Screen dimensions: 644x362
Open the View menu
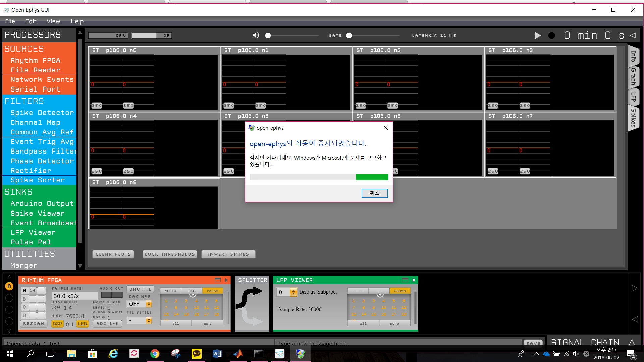[53, 21]
